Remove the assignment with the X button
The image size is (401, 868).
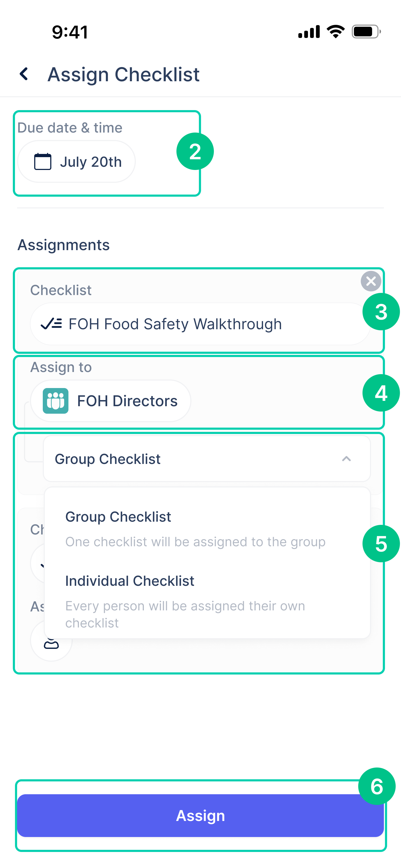tap(371, 281)
